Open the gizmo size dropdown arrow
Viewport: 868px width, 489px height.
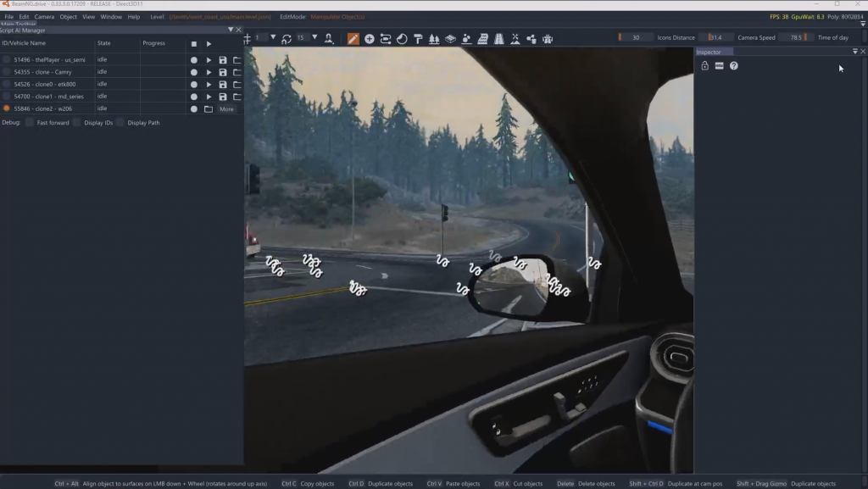273,37
